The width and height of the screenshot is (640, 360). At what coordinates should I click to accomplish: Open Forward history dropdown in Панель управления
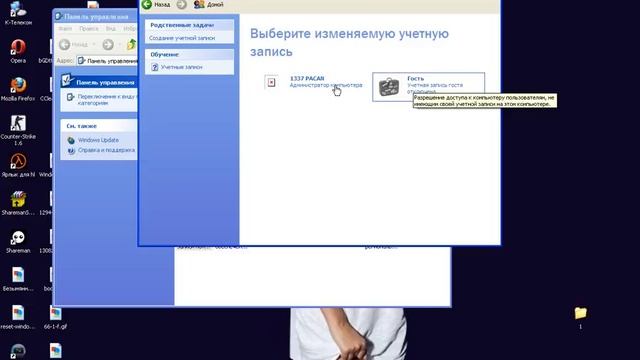120,44
